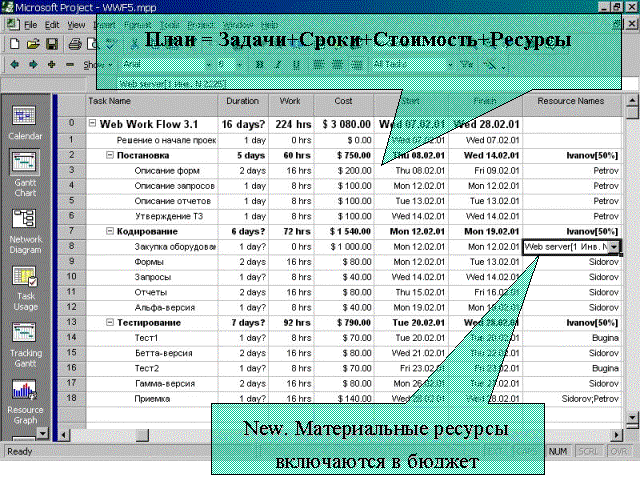
Task: Click the Ready text in status bar
Action: [19, 451]
